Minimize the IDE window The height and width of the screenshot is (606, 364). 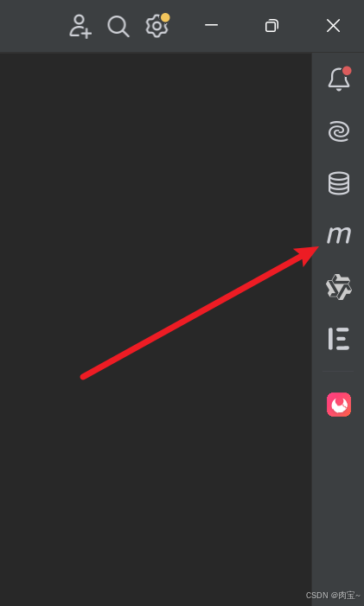click(211, 26)
